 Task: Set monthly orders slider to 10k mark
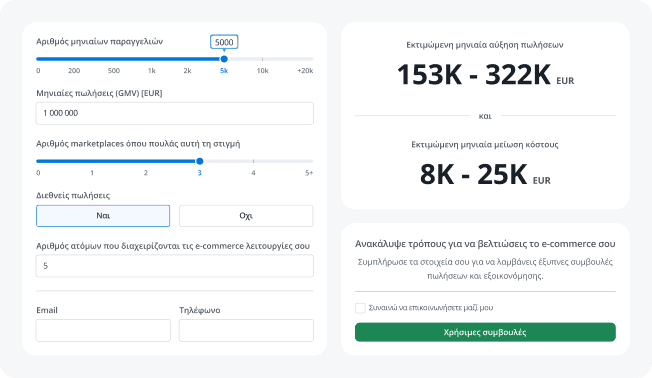262,59
